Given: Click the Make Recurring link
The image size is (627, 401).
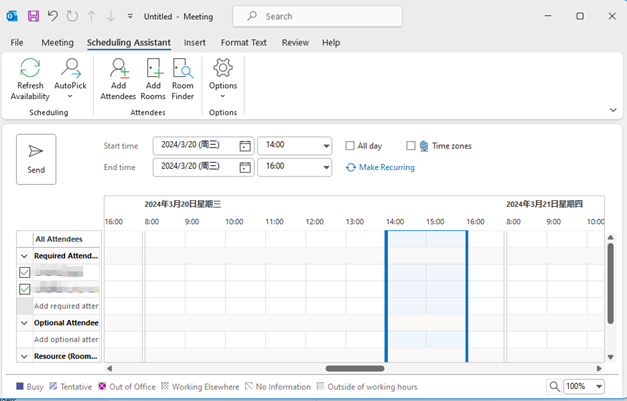Looking at the screenshot, I should point(380,167).
